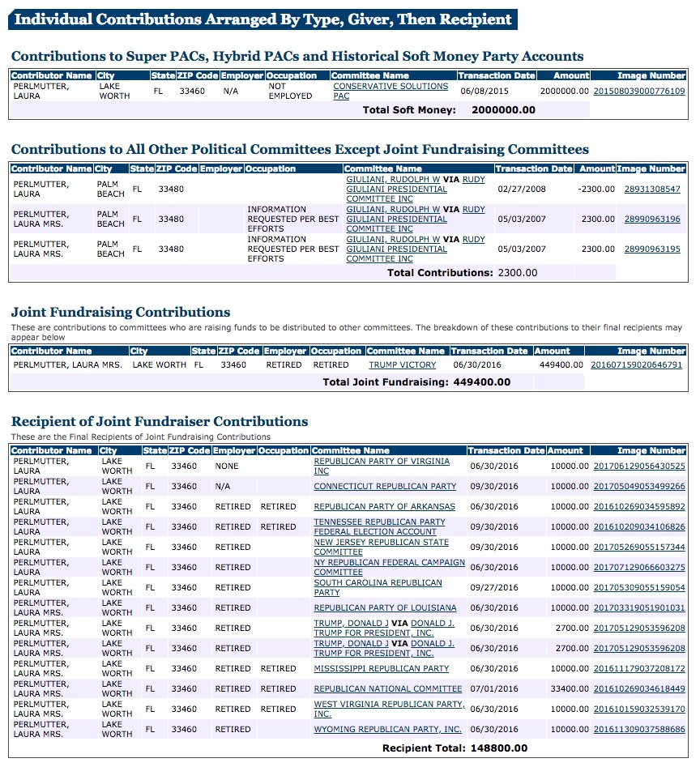This screenshot has width=700, height=767.
Task: Click the Total Soft Money value 2000000.00
Action: (503, 110)
